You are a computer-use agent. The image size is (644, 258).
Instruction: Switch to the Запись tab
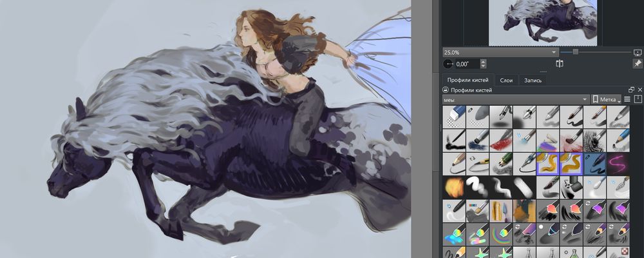click(x=533, y=80)
